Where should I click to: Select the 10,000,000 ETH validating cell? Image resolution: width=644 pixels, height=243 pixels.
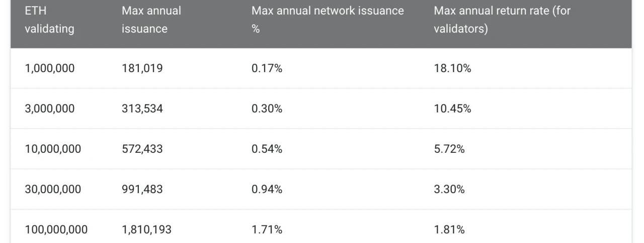(x=53, y=149)
